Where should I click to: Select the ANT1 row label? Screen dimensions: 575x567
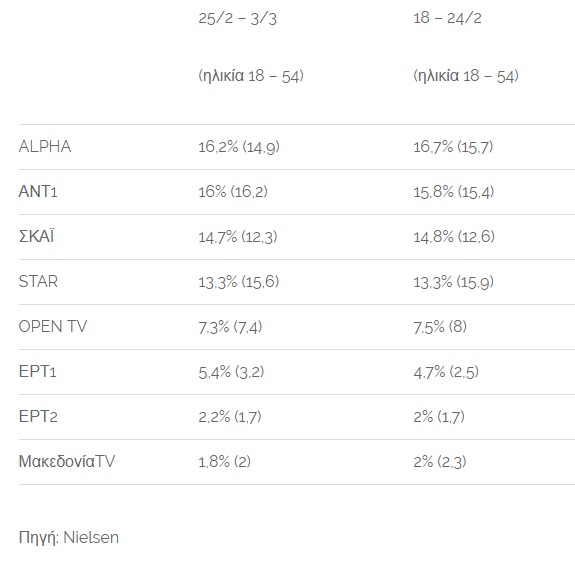[38, 191]
